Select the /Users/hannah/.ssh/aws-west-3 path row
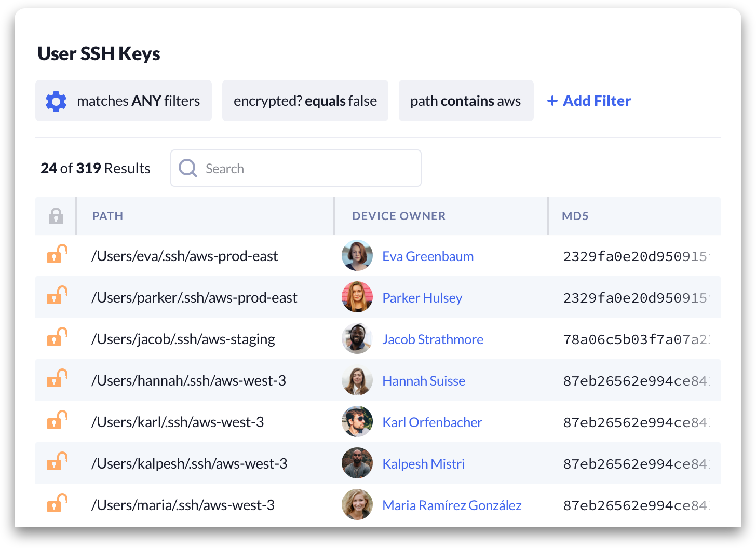This screenshot has height=548, width=756. [189, 381]
